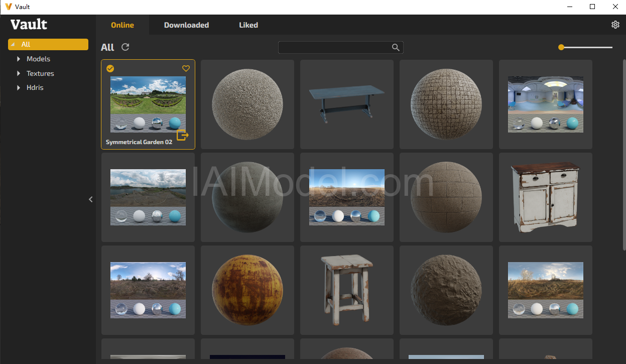The width and height of the screenshot is (626, 364).
Task: Collapse the All category arrow
Action: (13, 45)
